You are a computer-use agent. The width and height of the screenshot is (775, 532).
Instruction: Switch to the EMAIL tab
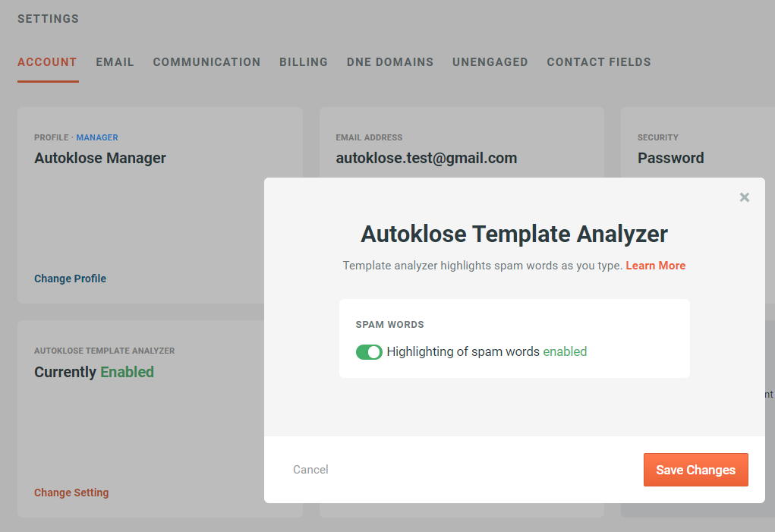pos(115,62)
